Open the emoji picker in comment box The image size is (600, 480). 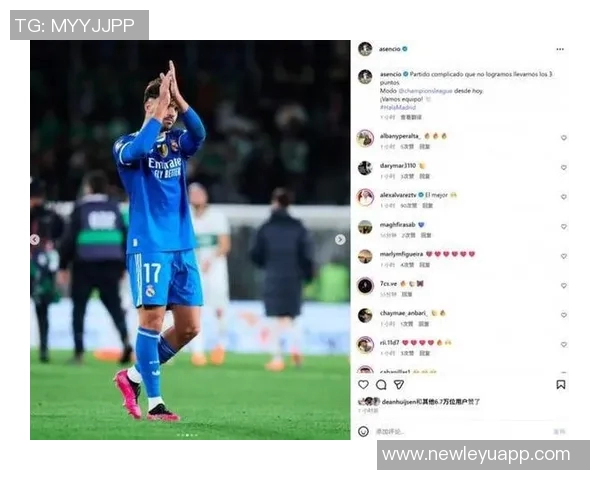363,431
